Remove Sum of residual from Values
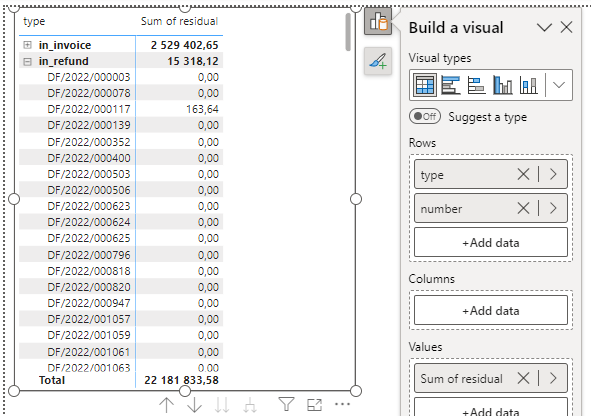The height and width of the screenshot is (416, 591). (523, 378)
